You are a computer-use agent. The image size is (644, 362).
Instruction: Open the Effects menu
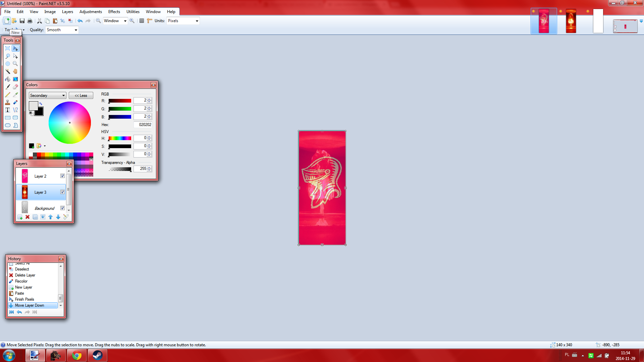[x=114, y=12]
